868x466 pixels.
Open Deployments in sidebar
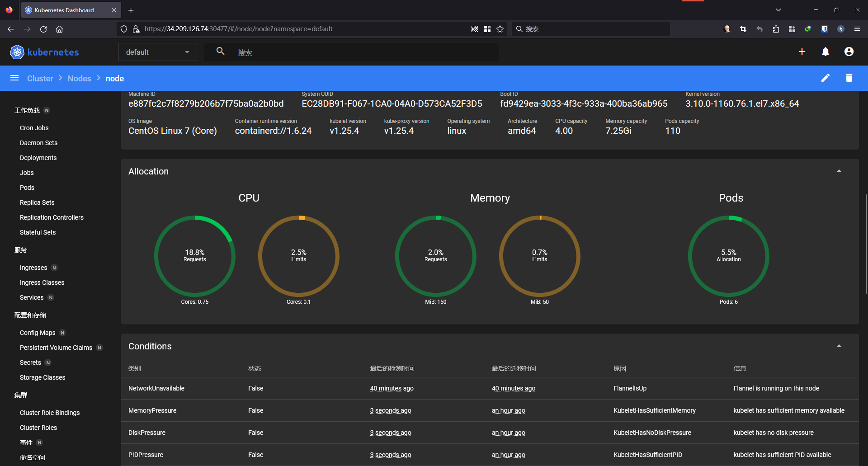click(x=38, y=158)
